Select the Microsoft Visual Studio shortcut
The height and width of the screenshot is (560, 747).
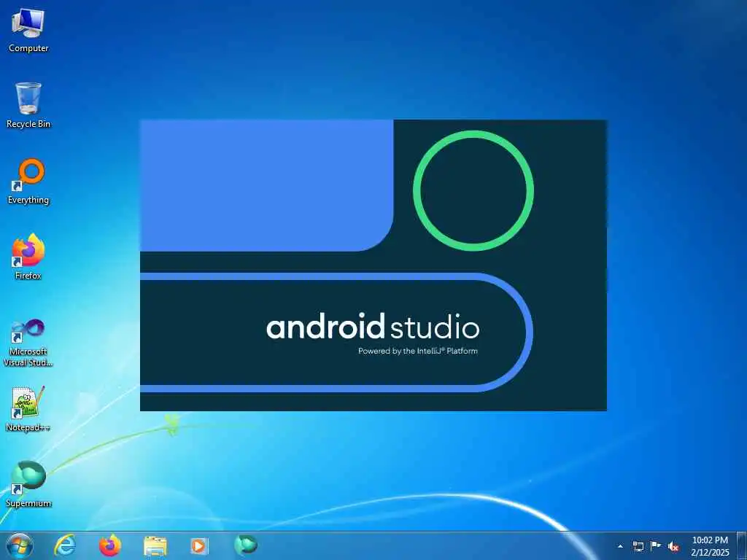tap(28, 343)
